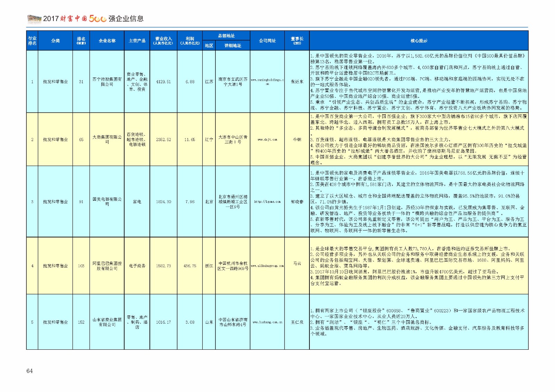Click Fortune rank value "65"

point(81,140)
